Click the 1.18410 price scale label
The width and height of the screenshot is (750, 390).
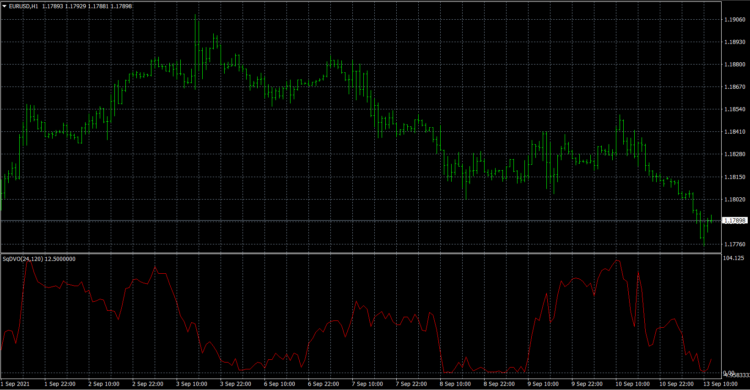pos(735,132)
